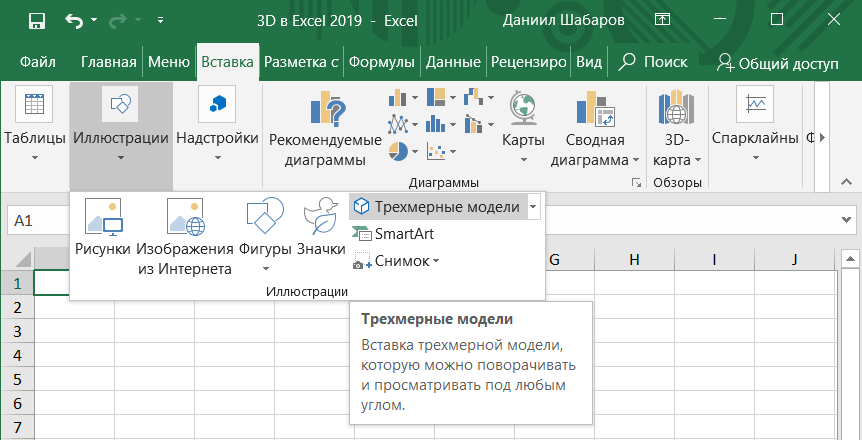Screen dimensions: 862x440
Task: Click the vertical scrollbar up arrow
Action: point(850,258)
